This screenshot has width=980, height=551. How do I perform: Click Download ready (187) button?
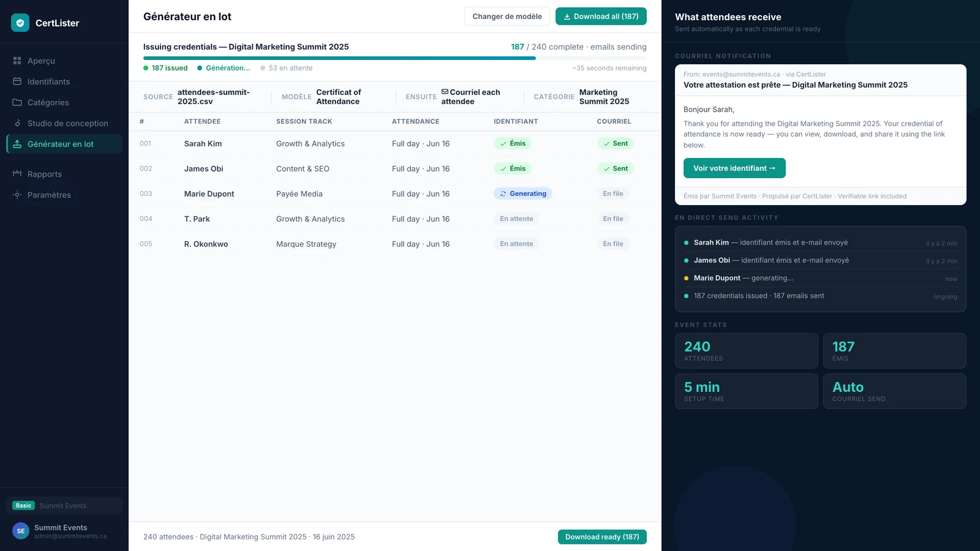pyautogui.click(x=602, y=537)
